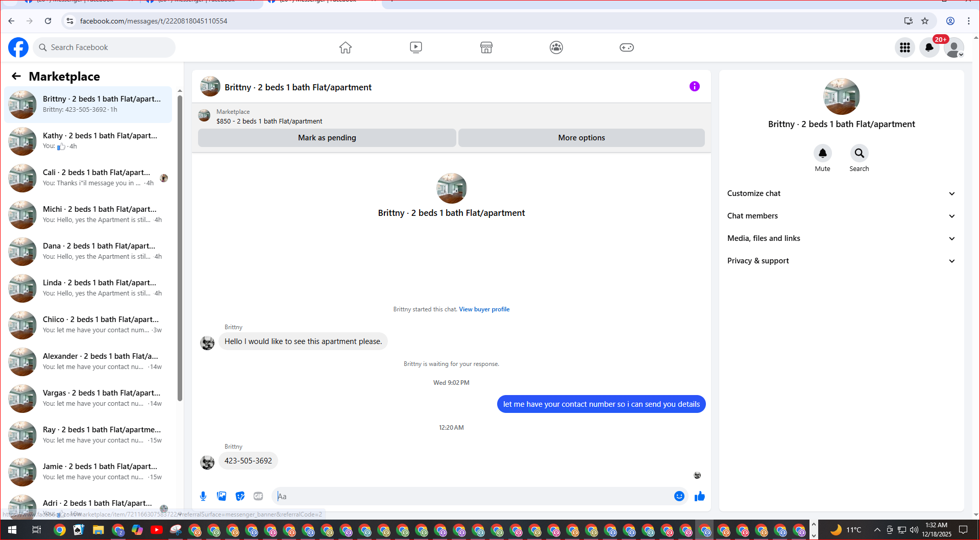This screenshot has width=980, height=540.
Task: Reload the browser page
Action: click(48, 21)
